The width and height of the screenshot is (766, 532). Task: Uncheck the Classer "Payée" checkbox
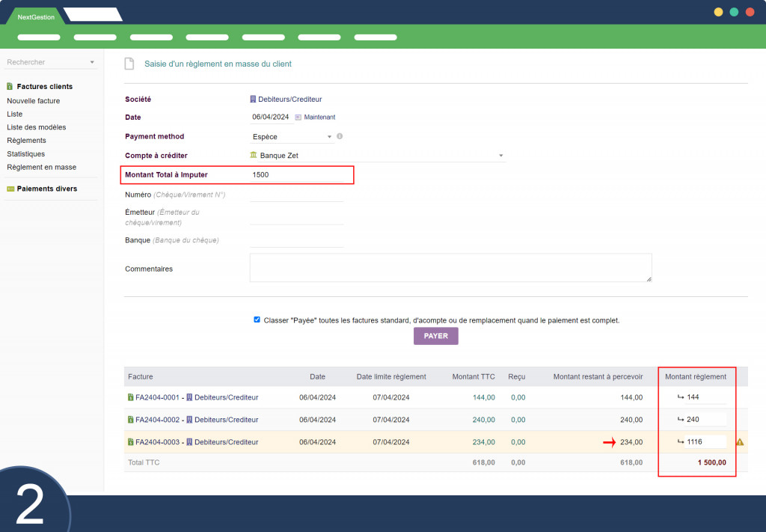tap(257, 319)
